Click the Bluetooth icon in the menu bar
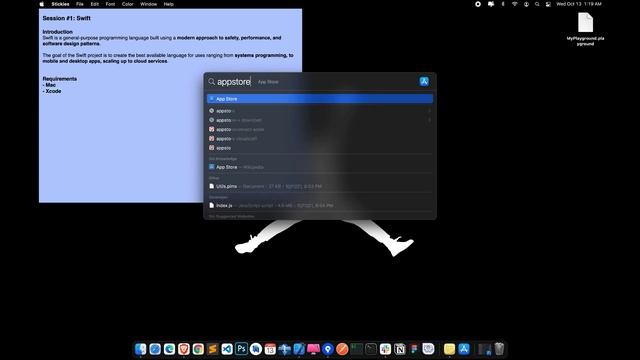Viewport: 640px width, 360px height. (x=503, y=4)
